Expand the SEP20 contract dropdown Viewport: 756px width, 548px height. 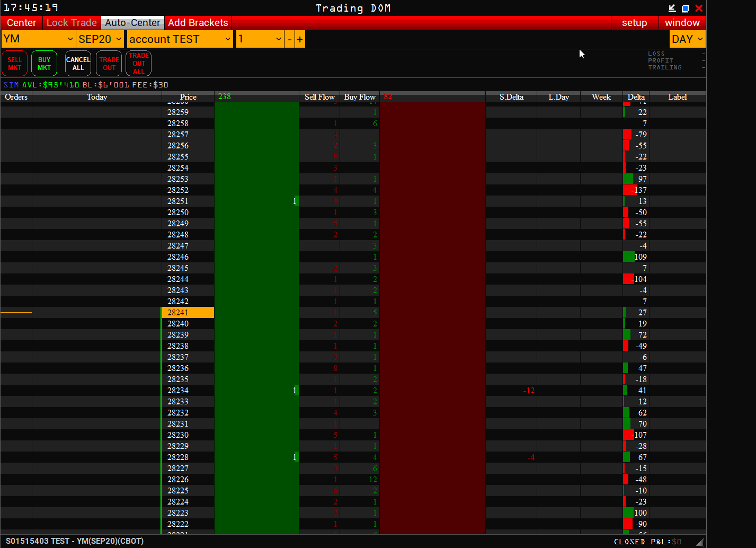click(100, 39)
